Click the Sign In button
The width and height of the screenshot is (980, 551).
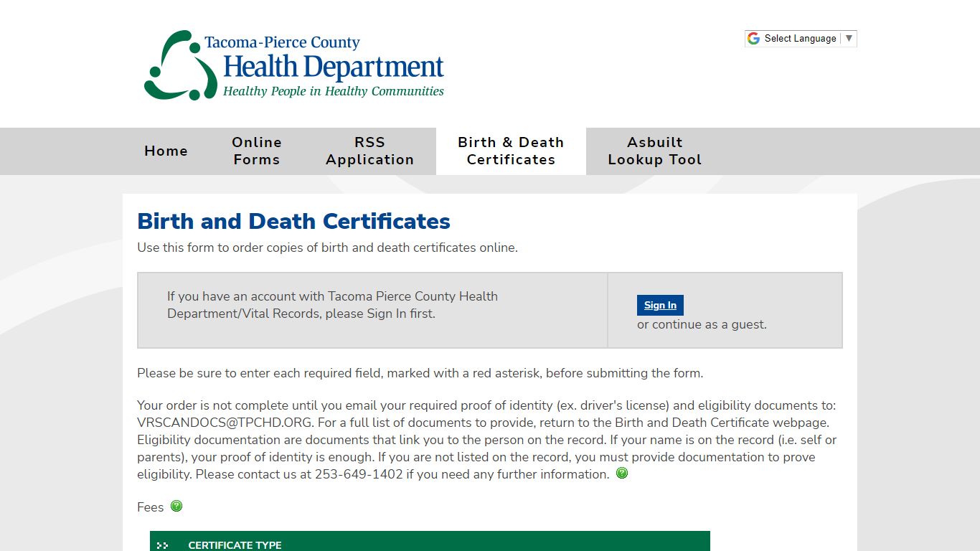pos(660,305)
